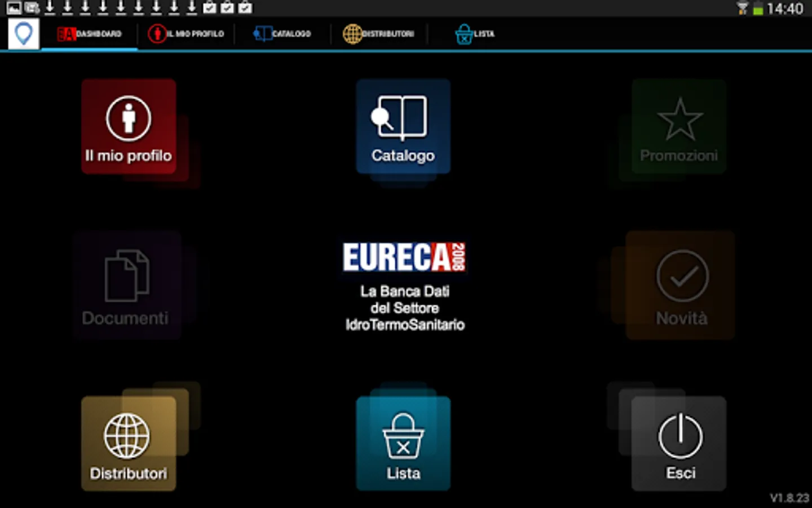Open the Distributori globe tile
812x508 pixels.
(x=129, y=444)
